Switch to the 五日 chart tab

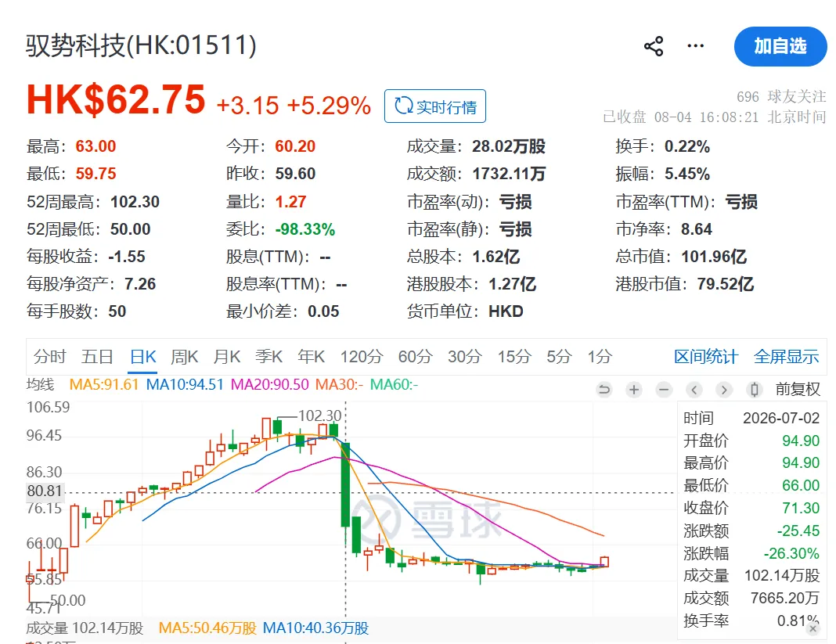(x=97, y=356)
